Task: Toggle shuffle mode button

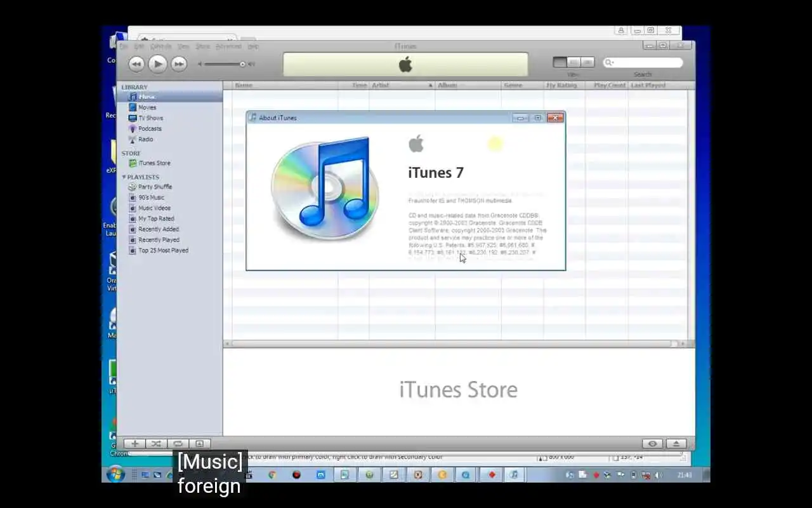Action: tap(156, 444)
